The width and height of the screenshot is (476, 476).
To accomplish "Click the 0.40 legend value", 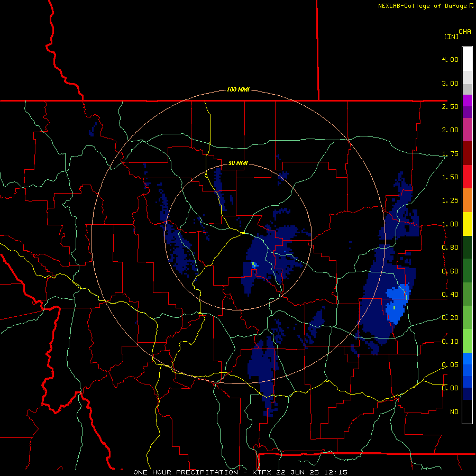I will [x=450, y=295].
